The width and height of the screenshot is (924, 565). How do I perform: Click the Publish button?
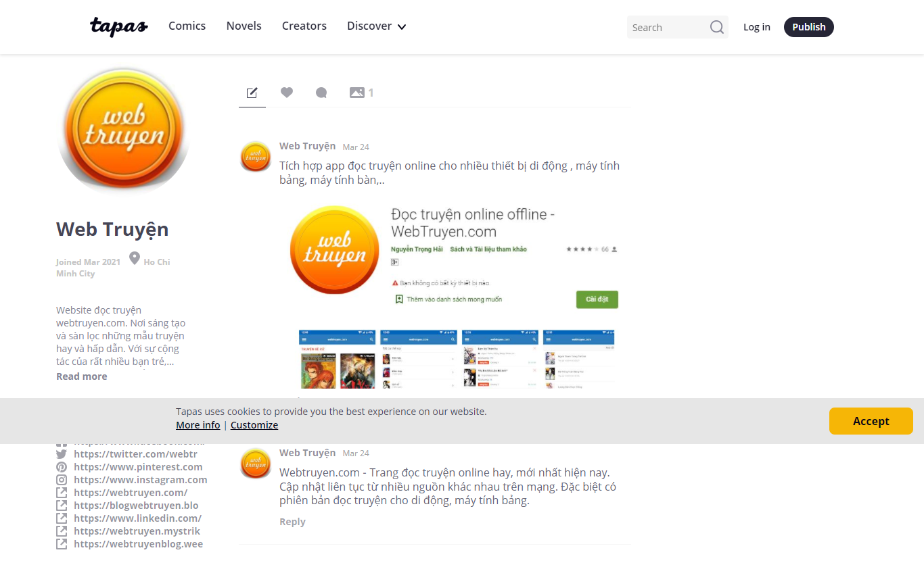tap(808, 27)
